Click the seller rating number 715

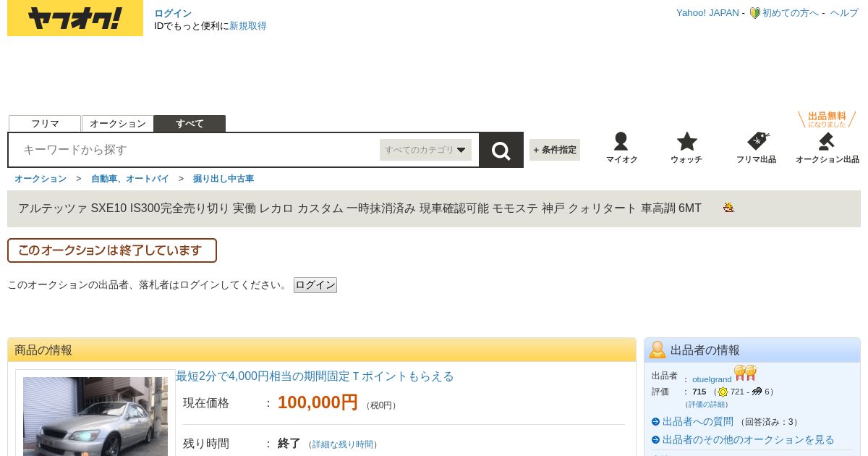coord(699,392)
